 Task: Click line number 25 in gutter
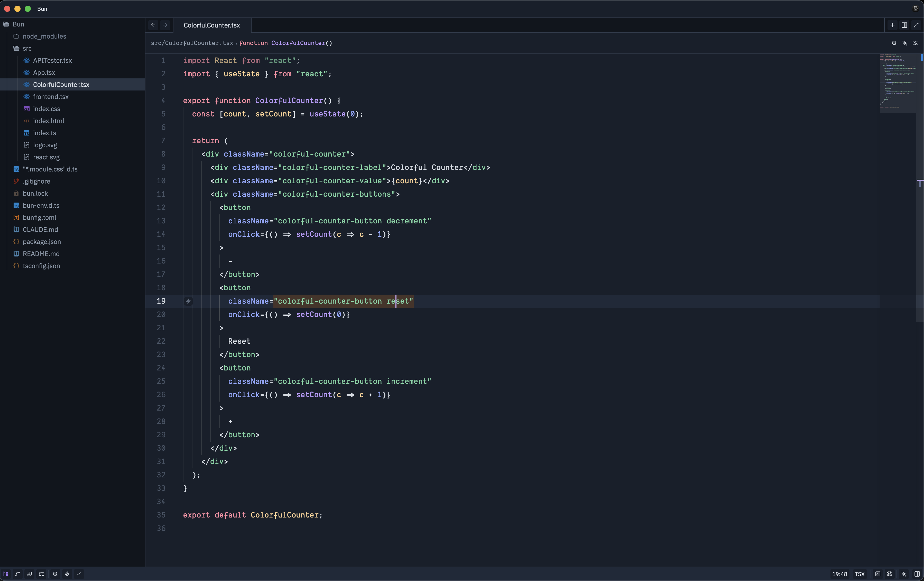click(x=161, y=381)
